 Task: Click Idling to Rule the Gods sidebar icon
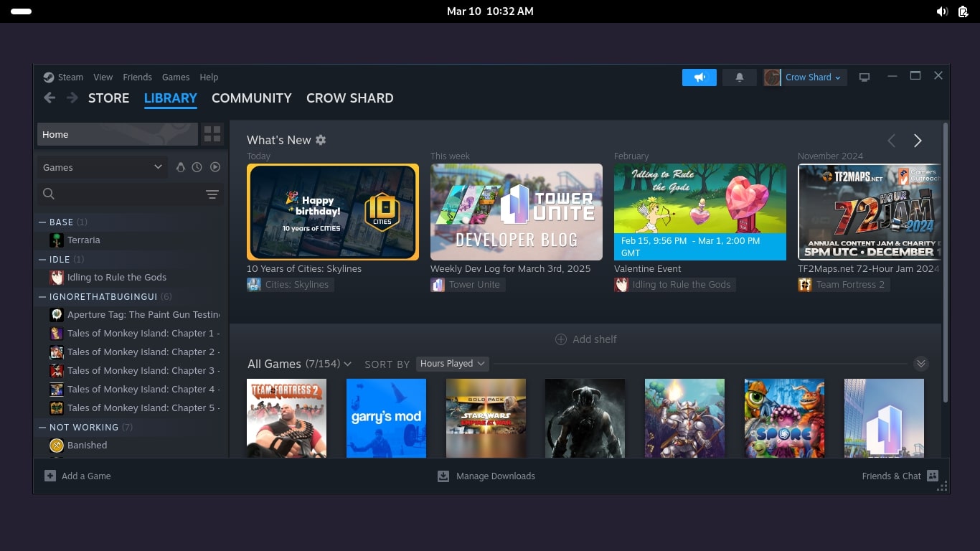[x=57, y=278]
